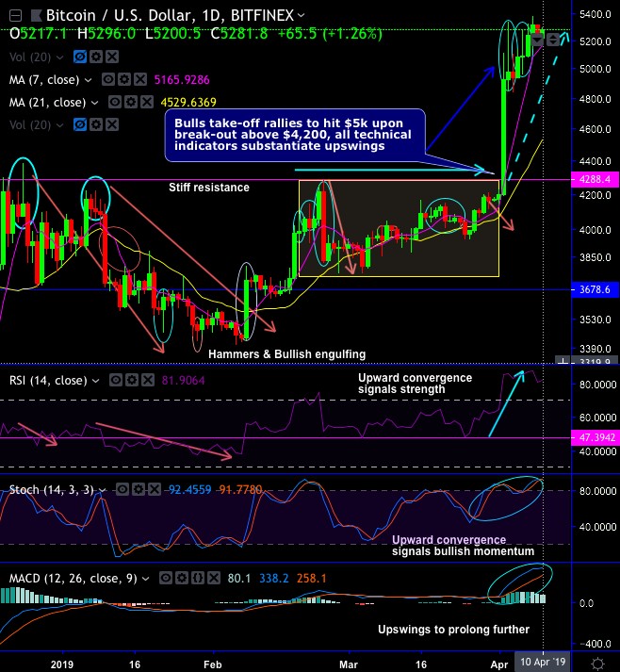Hide the MA (21, close) line via eye
This screenshot has width=620, height=672.
coord(115,102)
